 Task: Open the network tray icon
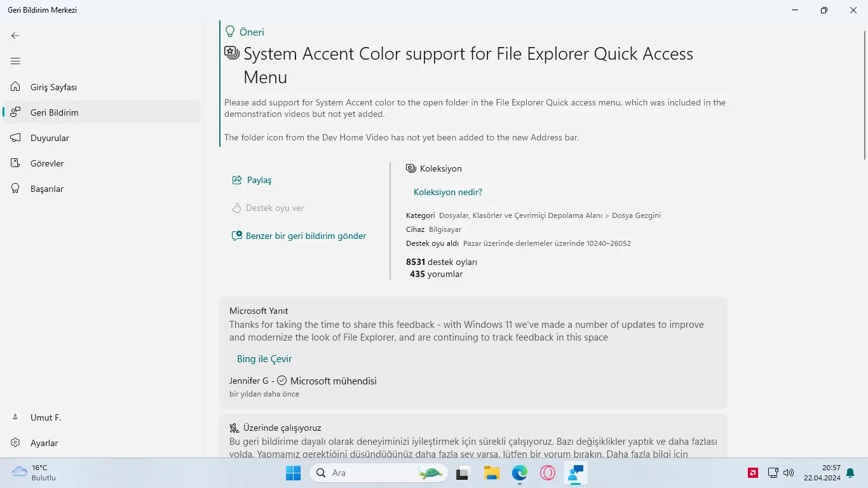coord(773,473)
